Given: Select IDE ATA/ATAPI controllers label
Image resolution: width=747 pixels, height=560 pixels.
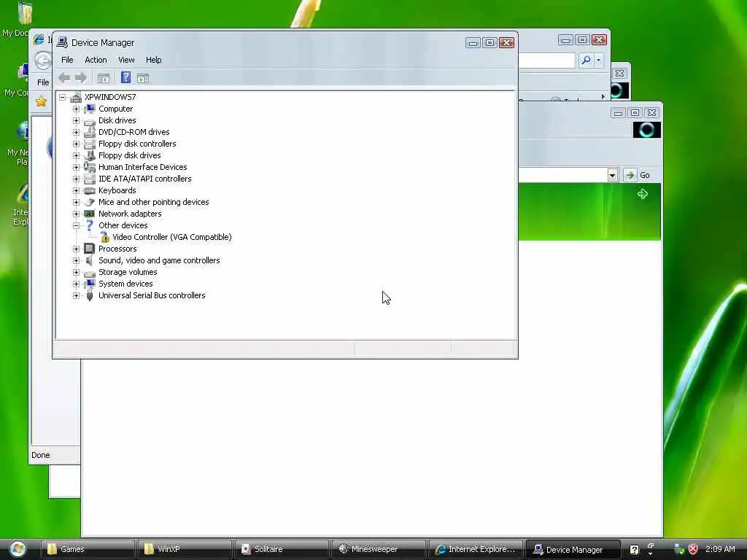Looking at the screenshot, I should click(x=145, y=179).
